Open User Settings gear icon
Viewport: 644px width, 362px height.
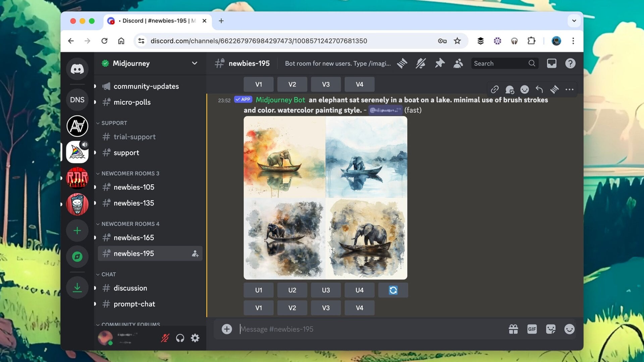click(x=195, y=338)
